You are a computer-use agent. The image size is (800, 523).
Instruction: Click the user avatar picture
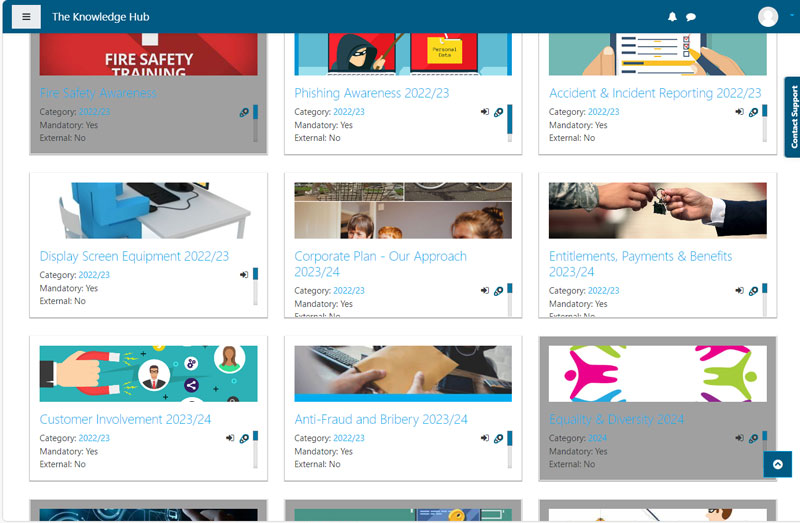click(768, 16)
